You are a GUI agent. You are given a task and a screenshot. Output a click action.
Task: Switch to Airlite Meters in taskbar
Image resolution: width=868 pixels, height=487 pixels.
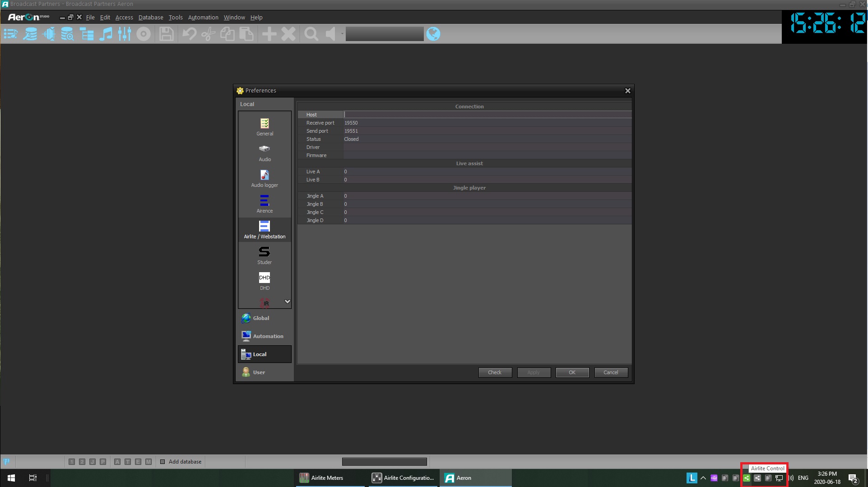pyautogui.click(x=327, y=478)
